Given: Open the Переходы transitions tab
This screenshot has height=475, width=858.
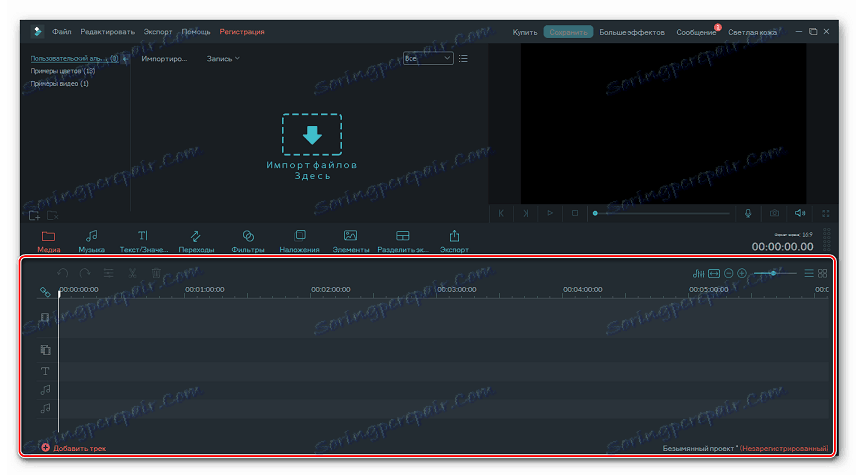Looking at the screenshot, I should click(x=196, y=241).
